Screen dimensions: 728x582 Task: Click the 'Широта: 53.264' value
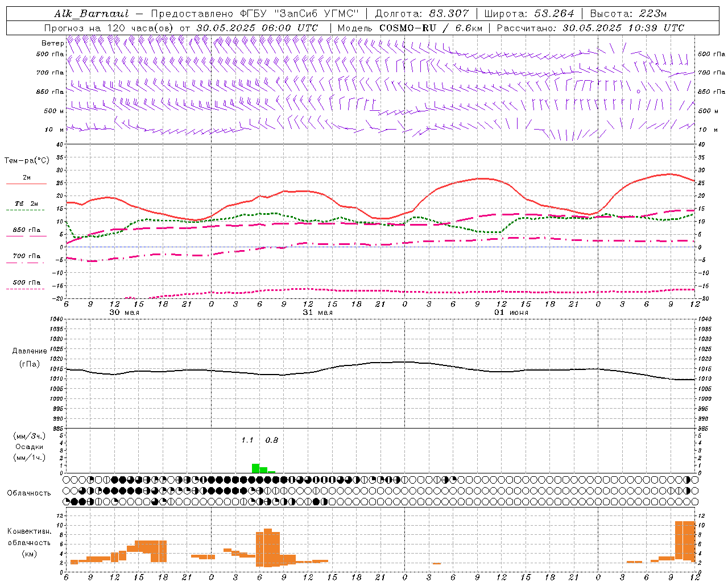529,14
